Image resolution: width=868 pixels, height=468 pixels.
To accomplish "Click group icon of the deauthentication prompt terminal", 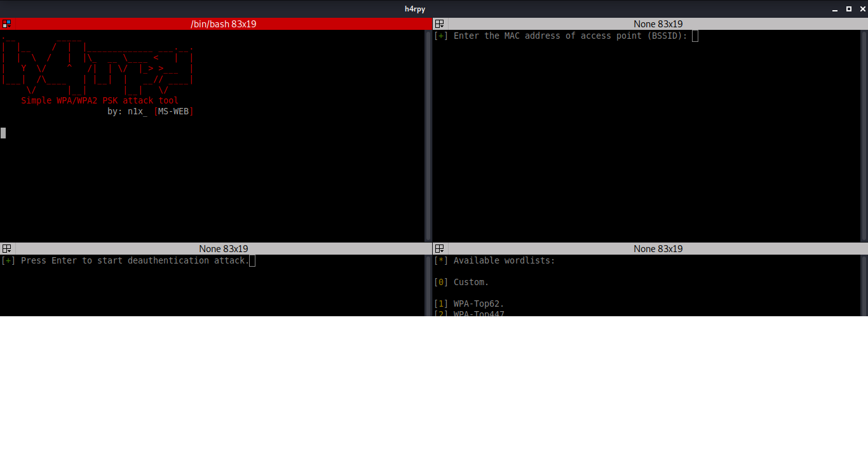I will pos(7,249).
